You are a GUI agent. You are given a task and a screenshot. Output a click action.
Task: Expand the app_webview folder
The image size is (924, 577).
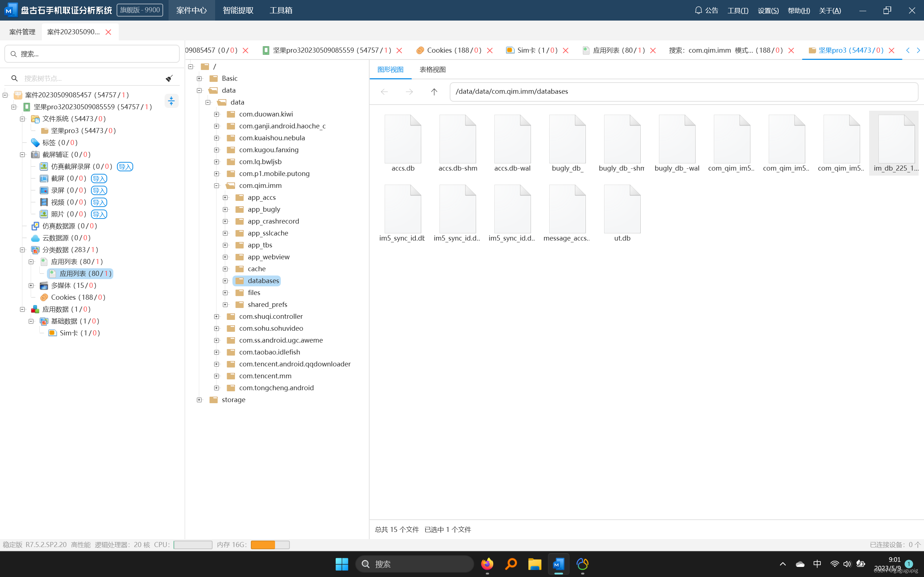[225, 257]
